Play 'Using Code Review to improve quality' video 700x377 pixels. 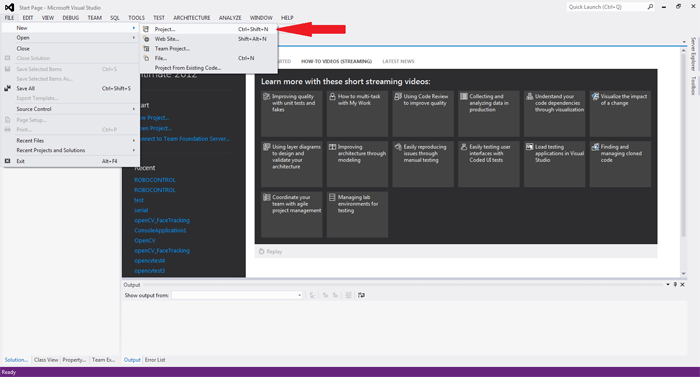pos(423,113)
